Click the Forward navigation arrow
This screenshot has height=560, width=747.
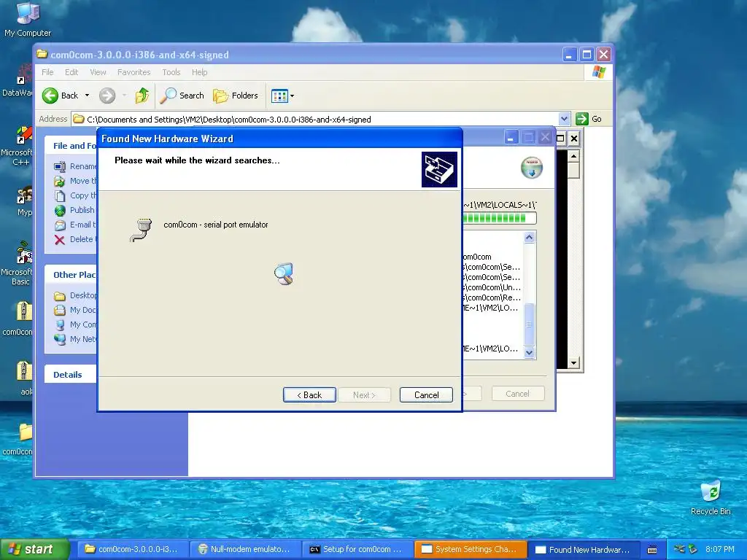[107, 96]
